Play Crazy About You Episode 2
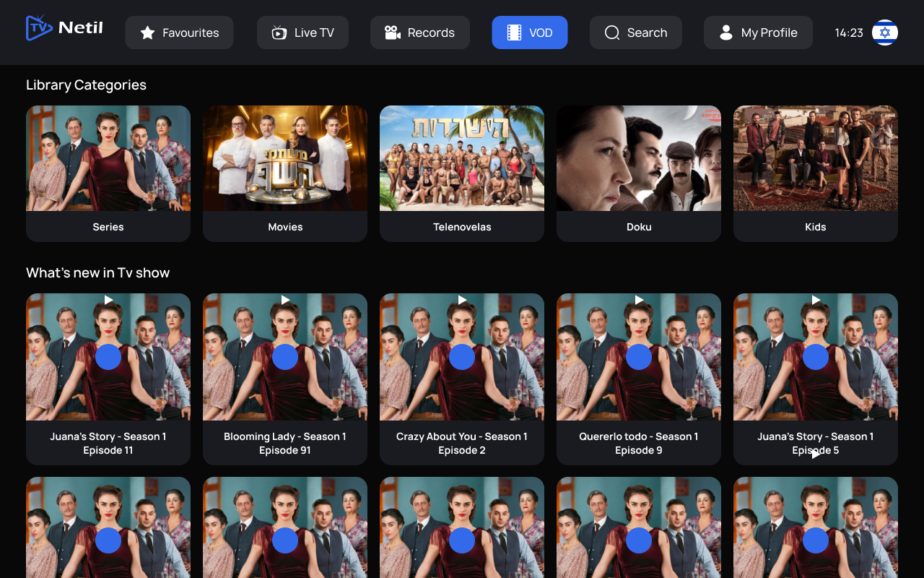 [x=462, y=357]
